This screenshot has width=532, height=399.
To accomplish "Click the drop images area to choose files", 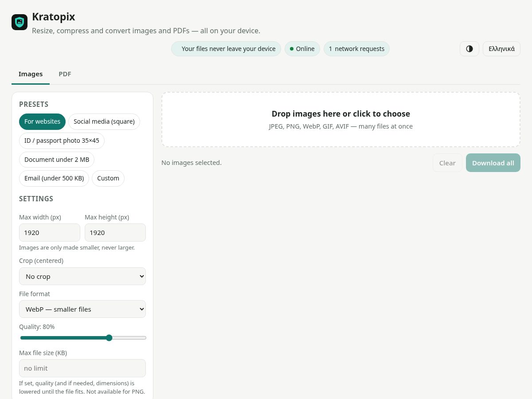I will pyautogui.click(x=341, y=120).
